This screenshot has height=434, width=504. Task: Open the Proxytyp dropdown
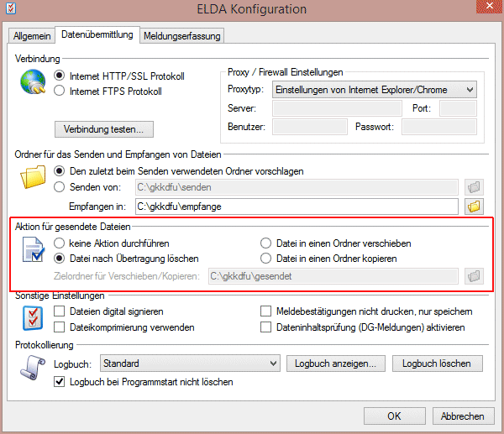pos(375,89)
